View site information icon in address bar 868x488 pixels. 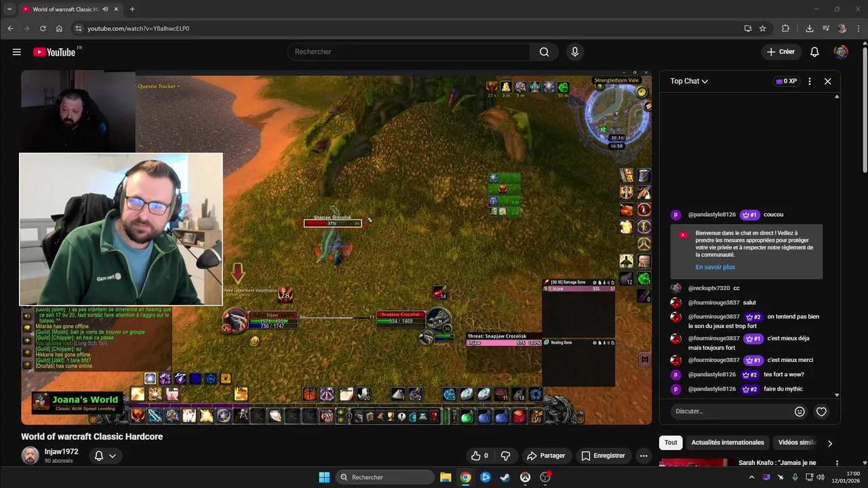tap(78, 28)
